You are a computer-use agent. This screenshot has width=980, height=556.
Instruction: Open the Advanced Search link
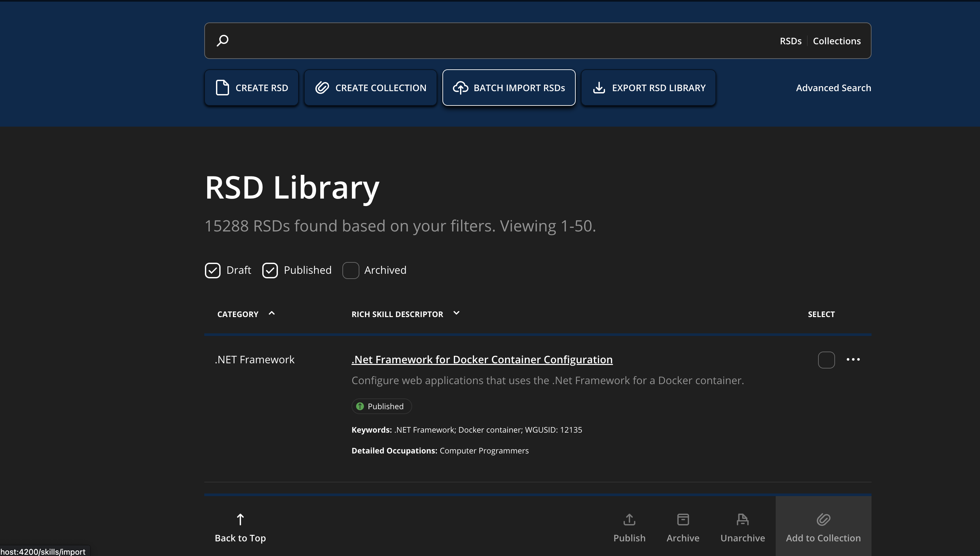click(833, 88)
